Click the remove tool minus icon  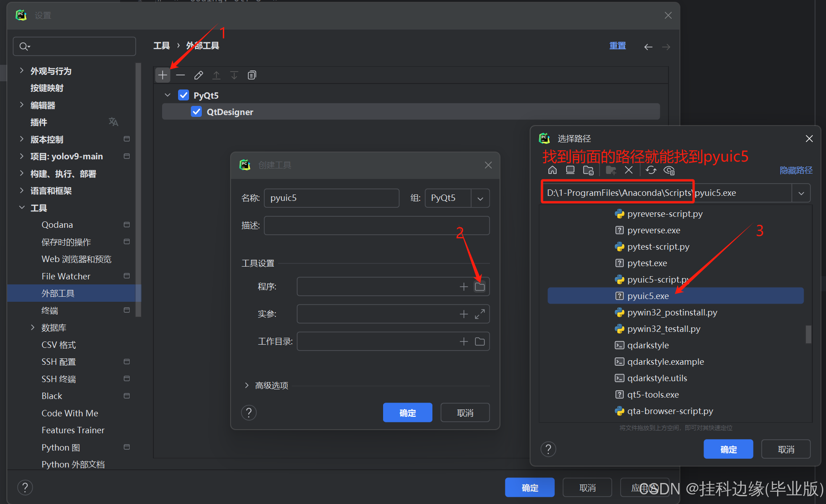pyautogui.click(x=180, y=75)
